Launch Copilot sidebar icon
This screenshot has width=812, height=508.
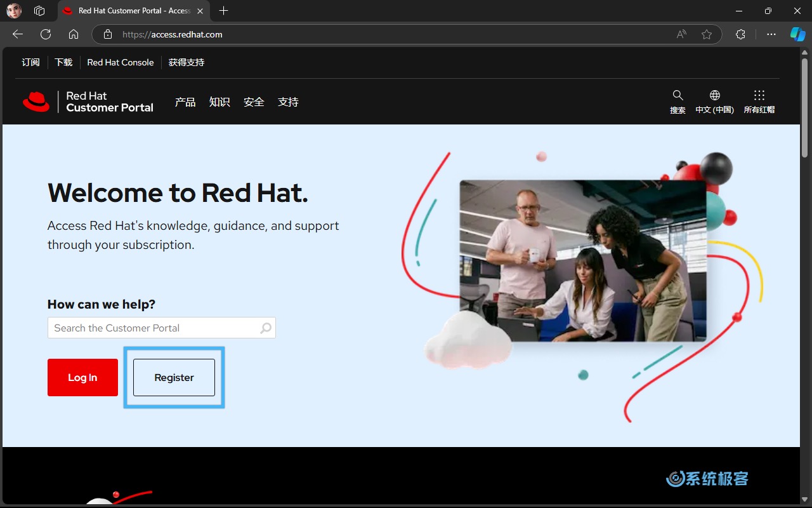tap(797, 34)
